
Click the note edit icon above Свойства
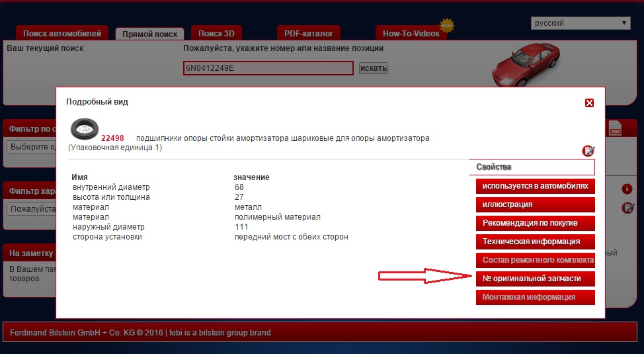point(588,151)
